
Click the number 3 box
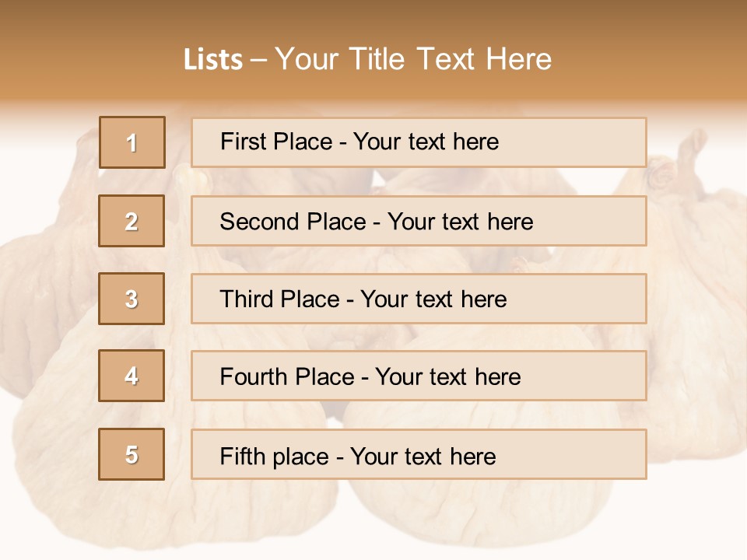click(132, 299)
